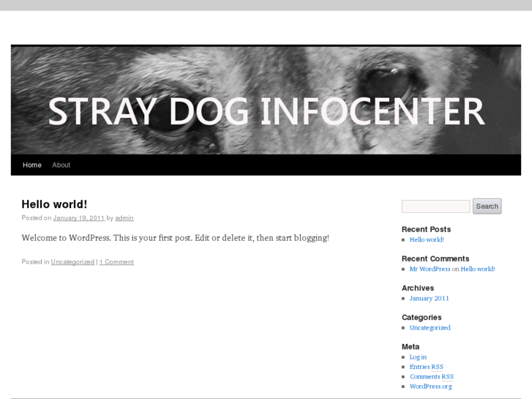Open Mr WordPress commenter link
Screen dimensions: 532x399
(x=430, y=269)
